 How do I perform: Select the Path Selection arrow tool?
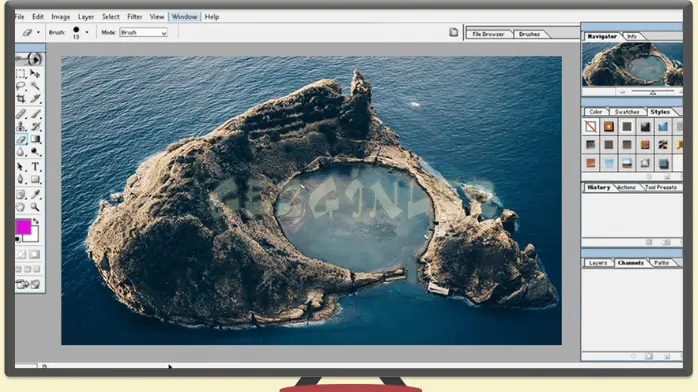click(21, 167)
